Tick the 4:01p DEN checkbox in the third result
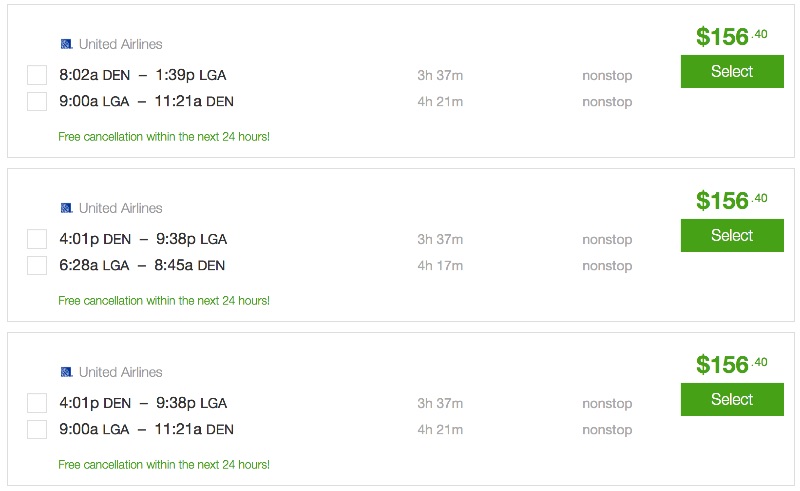Screen dimensions: 800x491 37,403
